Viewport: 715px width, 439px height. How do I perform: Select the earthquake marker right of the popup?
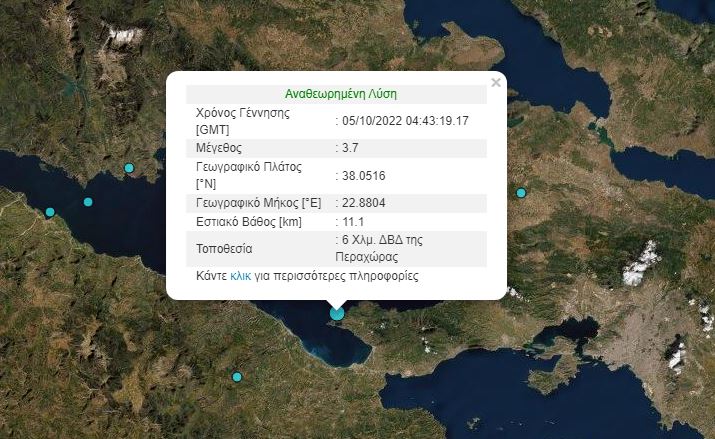[521, 193]
